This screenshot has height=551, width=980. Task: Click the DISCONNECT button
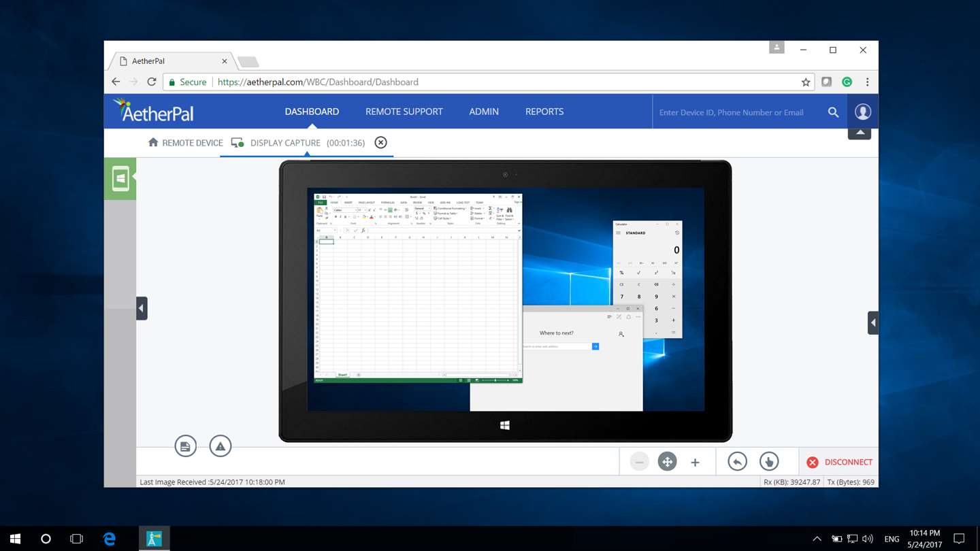(839, 462)
